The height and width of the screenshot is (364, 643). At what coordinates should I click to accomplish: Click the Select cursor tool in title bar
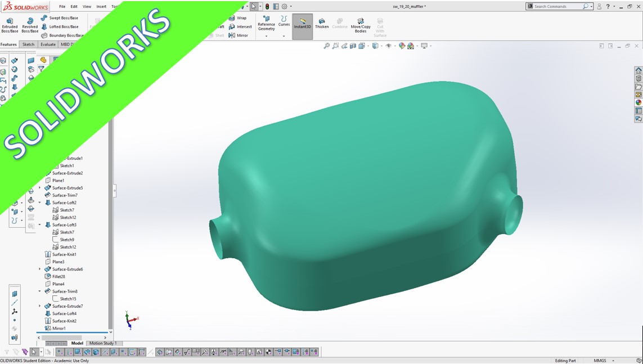pos(254,7)
